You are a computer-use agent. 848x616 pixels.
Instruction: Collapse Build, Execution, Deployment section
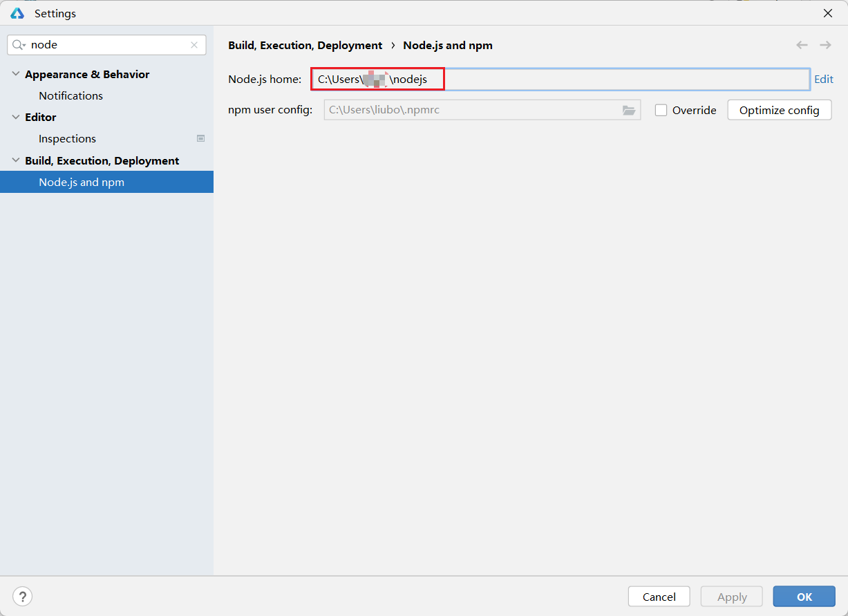16,160
